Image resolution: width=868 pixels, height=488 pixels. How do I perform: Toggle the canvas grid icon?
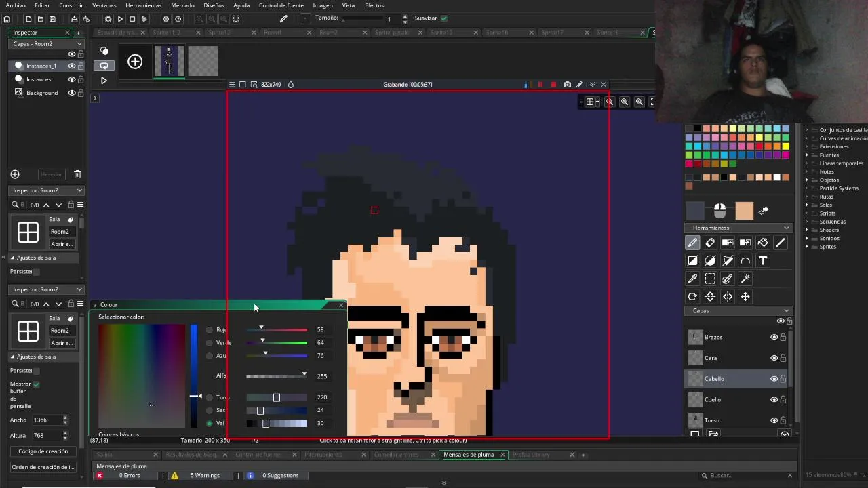tap(591, 102)
